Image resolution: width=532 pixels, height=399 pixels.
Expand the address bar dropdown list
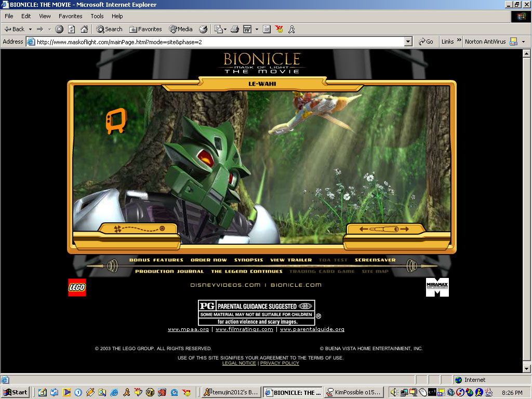point(408,42)
